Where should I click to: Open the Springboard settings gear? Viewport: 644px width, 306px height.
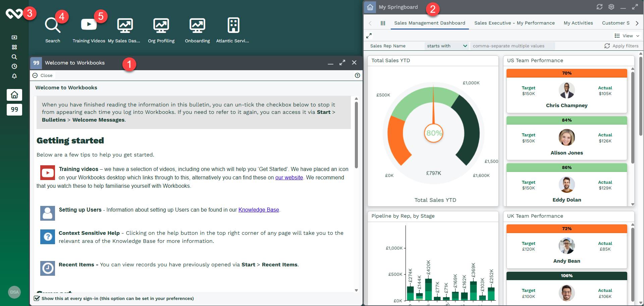[x=611, y=7]
